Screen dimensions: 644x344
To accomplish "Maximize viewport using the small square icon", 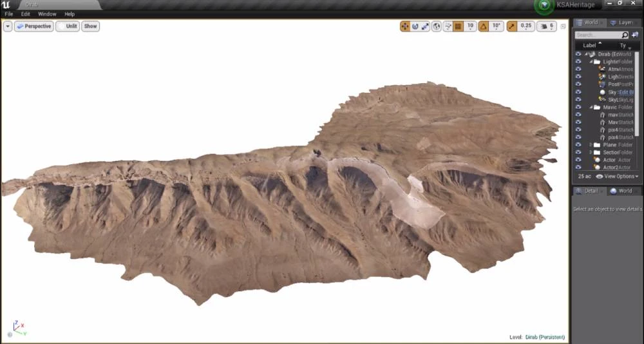I will click(x=563, y=26).
